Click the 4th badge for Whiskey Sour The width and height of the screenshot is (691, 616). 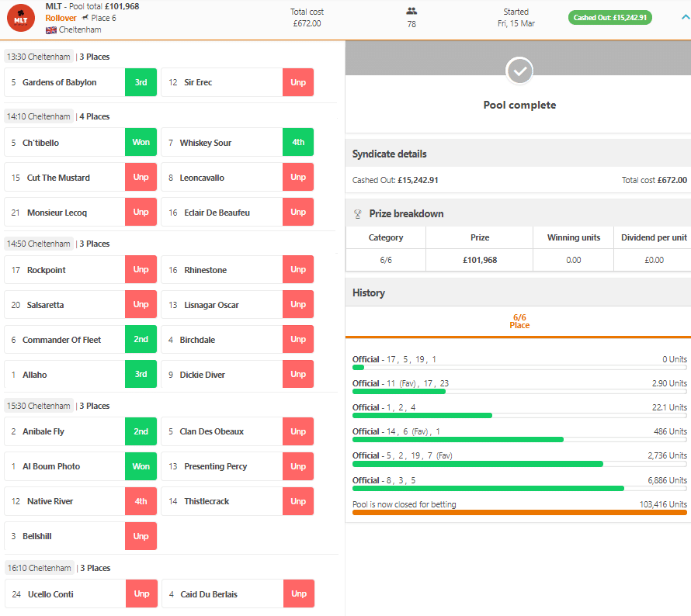(x=298, y=143)
